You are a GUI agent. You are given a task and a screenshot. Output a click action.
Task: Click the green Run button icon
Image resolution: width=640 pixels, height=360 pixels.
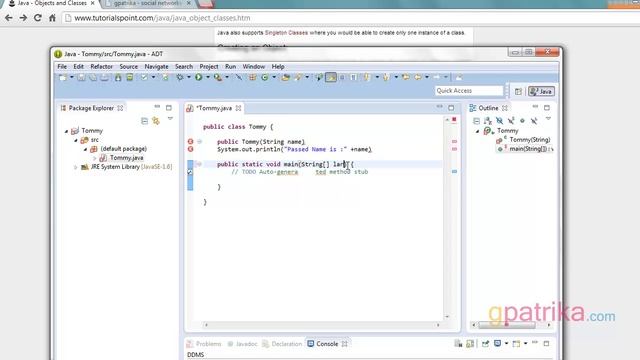click(199, 77)
